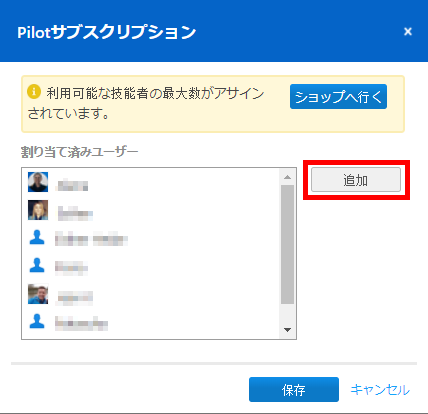The height and width of the screenshot is (414, 428).
Task: Select the third list user's default avatar icon
Action: point(37,237)
